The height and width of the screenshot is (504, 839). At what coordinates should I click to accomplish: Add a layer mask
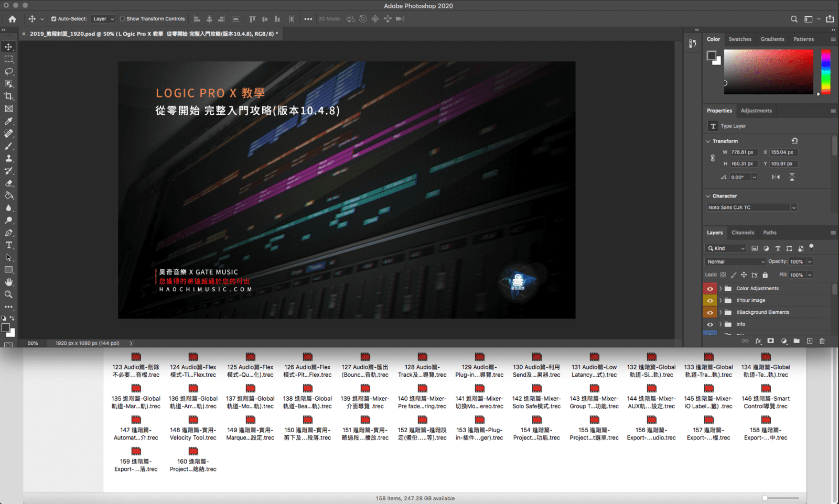(x=770, y=341)
